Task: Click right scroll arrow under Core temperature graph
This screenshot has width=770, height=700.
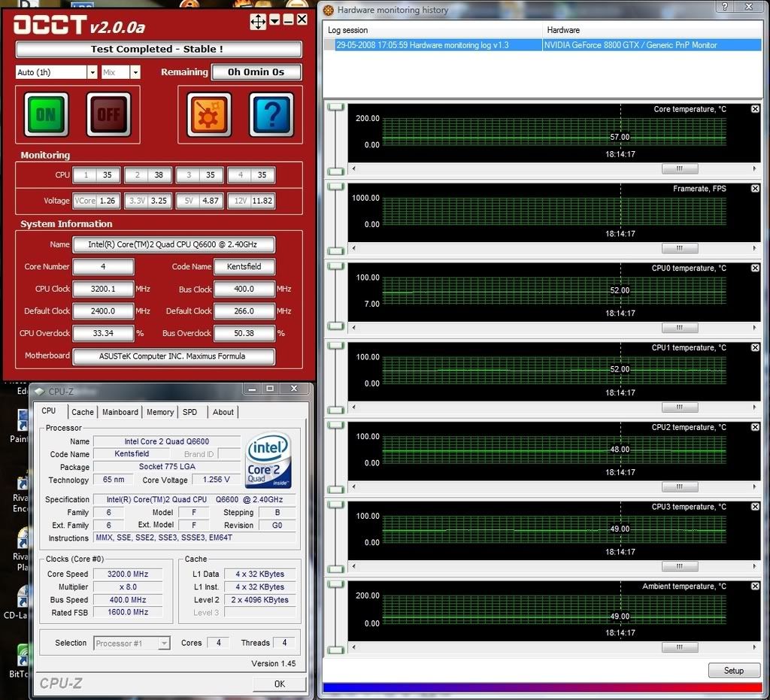Action: [x=755, y=168]
